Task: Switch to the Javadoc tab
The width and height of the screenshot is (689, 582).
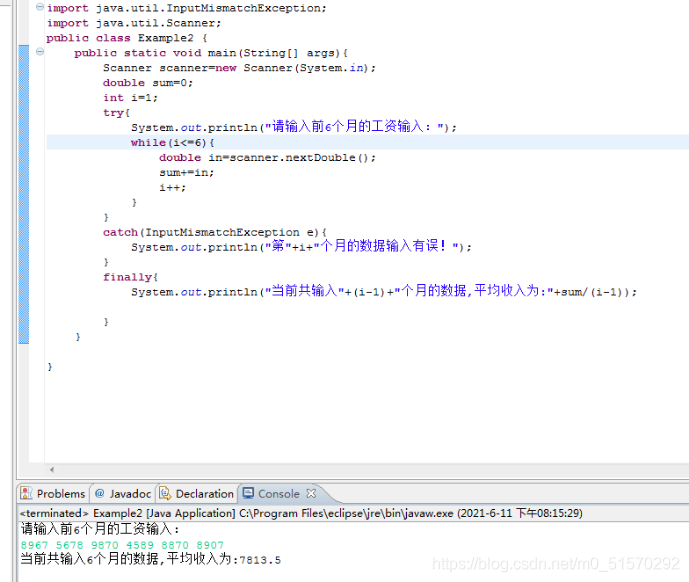Action: (x=123, y=494)
